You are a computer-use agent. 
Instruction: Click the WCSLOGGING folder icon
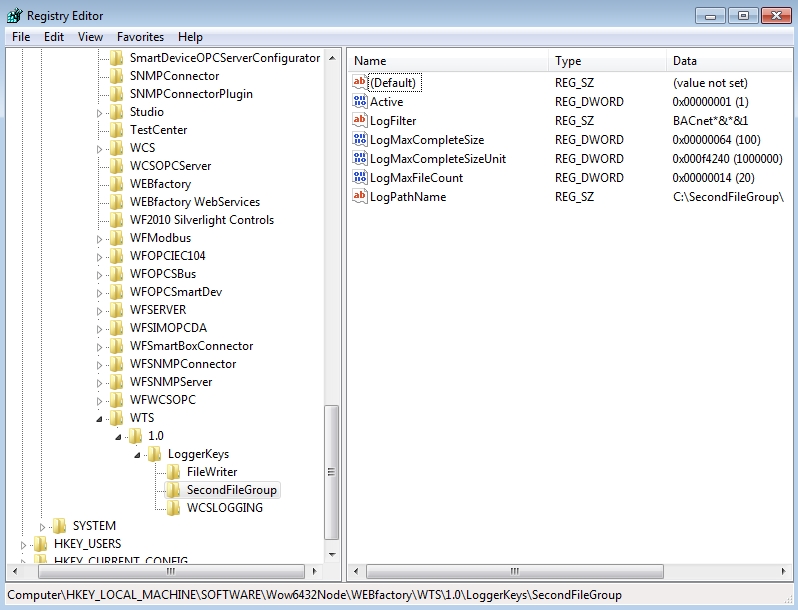(x=173, y=508)
